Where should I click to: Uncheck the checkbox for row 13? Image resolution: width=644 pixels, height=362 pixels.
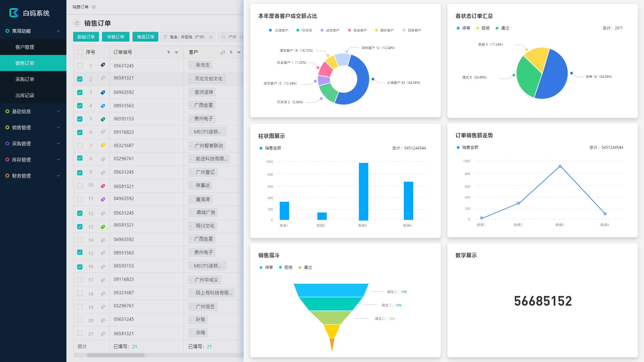[80, 227]
